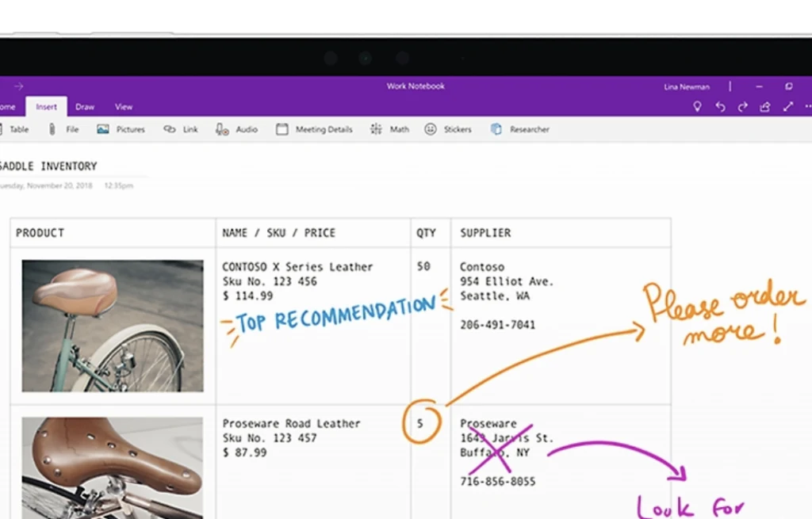Switch to the Insert tab
Viewport: 812px width, 519px height.
[x=46, y=107]
